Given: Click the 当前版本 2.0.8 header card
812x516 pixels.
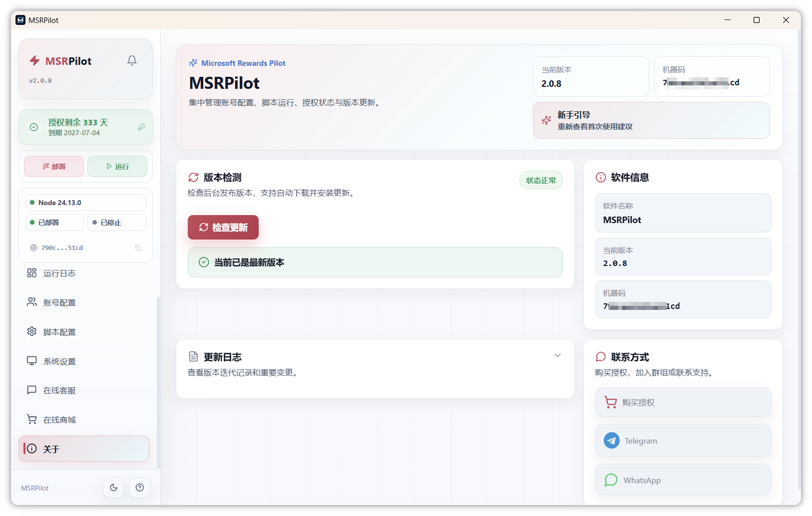Looking at the screenshot, I should (591, 76).
